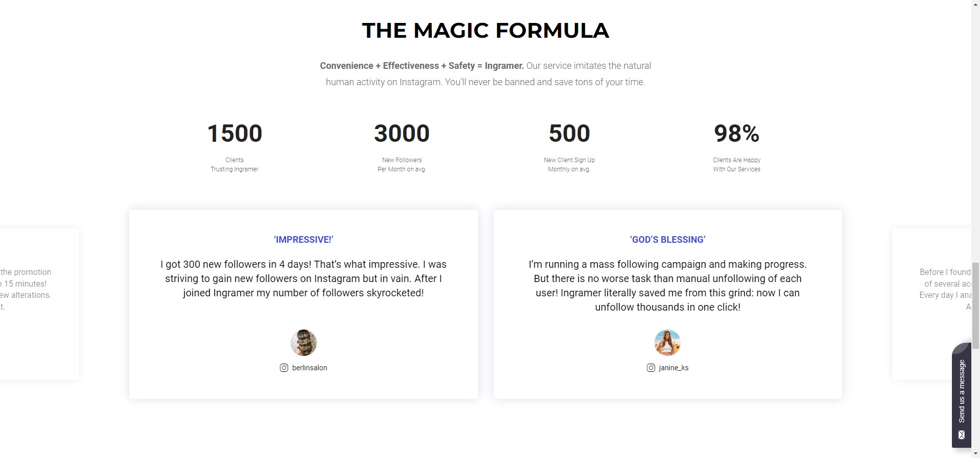Click the Instagram icon beside janine_ks
The height and width of the screenshot is (458, 980).
[x=651, y=368]
